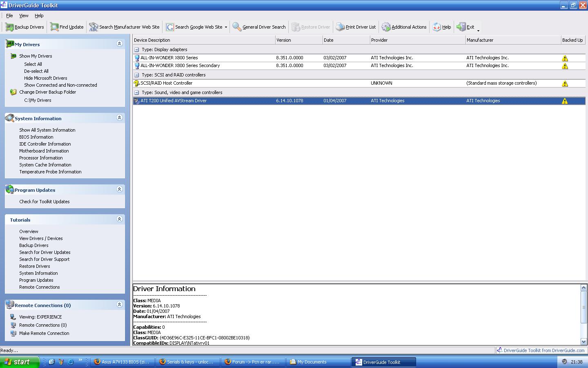Click the SCSI/RAID Host Controller question-mark device icon
Screen dimensions: 588x368
pos(137,83)
